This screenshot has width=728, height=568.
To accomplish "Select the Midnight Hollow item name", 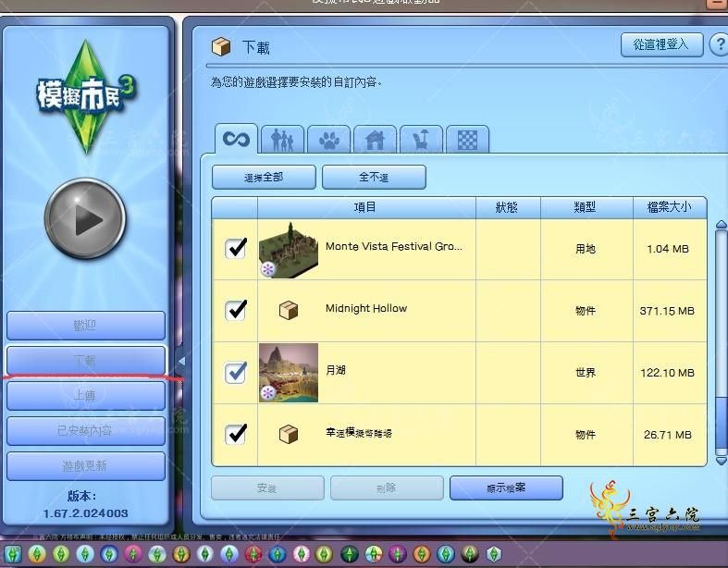I will [366, 308].
